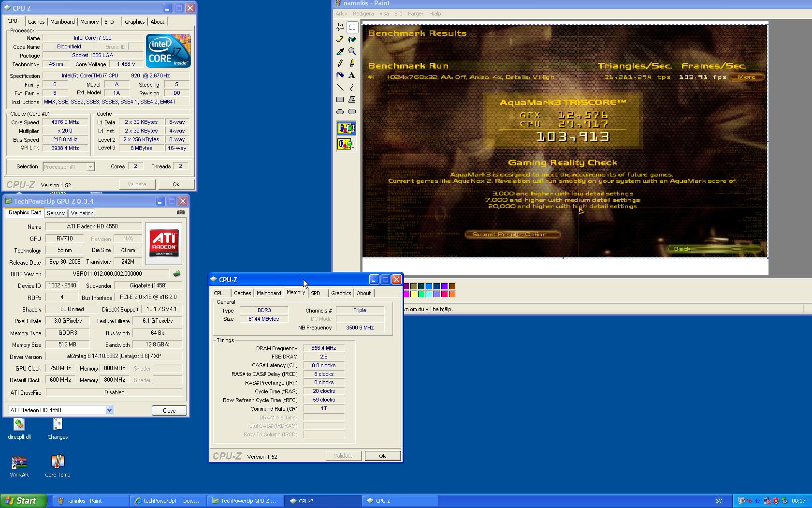
Task: Select the straight Line tool in Paint
Action: coord(340,88)
